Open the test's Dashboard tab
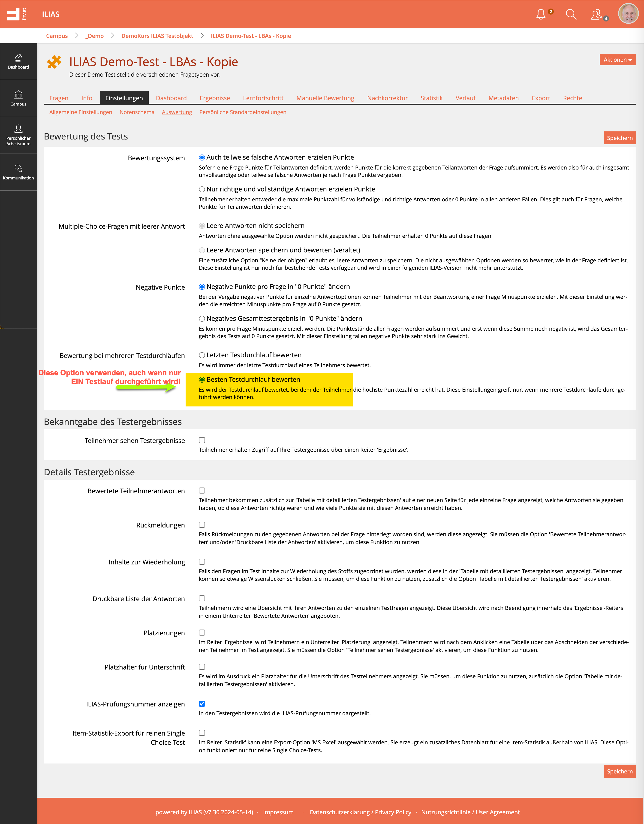This screenshot has width=644, height=824. [x=171, y=98]
